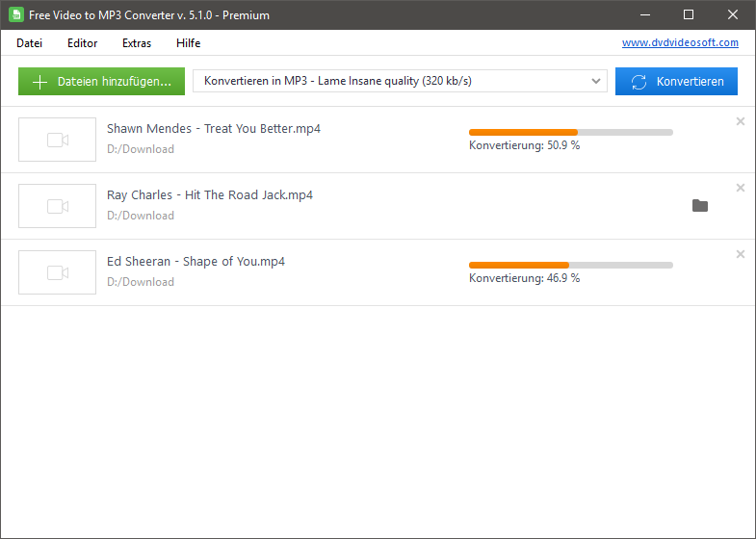Select 'Shawn Mendes - Treat You Better.mp4' filename

tap(214, 129)
